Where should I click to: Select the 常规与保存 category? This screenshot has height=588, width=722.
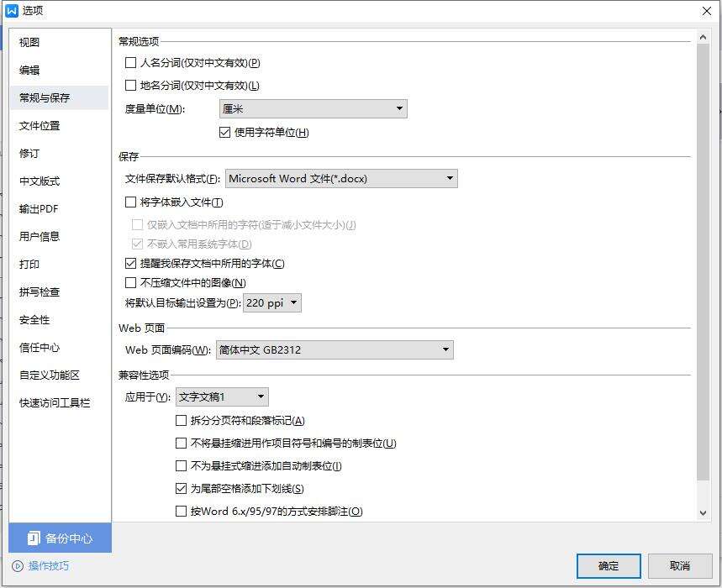tap(59, 97)
